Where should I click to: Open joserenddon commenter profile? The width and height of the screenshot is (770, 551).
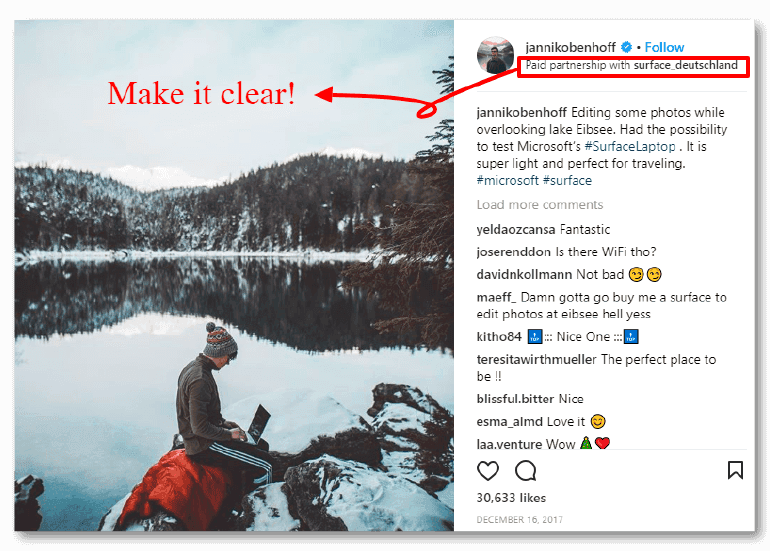coord(514,252)
